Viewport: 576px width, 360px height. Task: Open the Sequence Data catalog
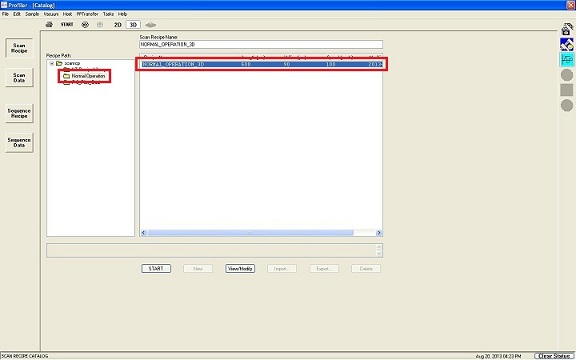[19, 143]
